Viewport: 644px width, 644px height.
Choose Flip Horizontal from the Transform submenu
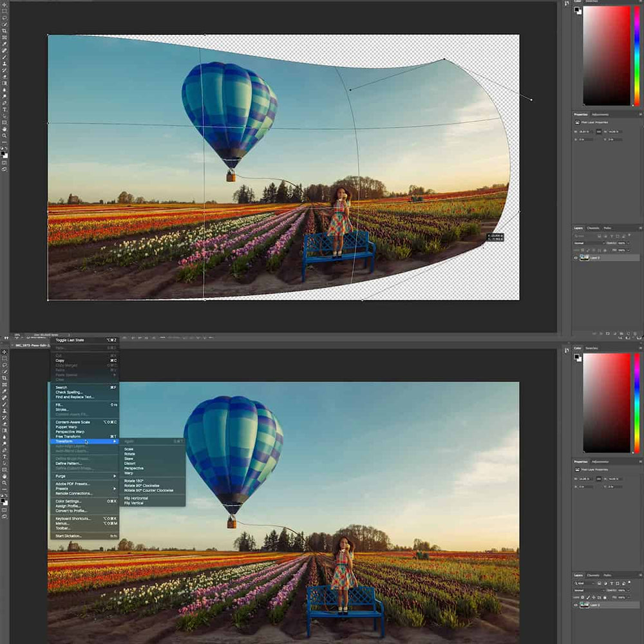click(x=136, y=498)
